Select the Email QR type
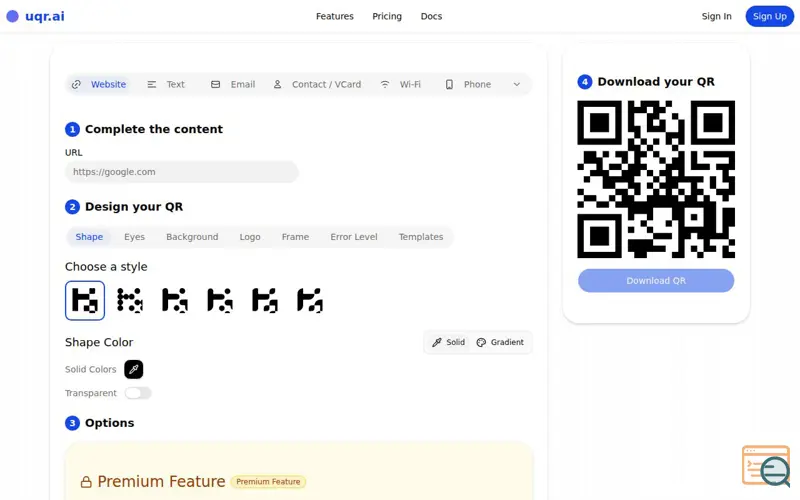 click(x=233, y=84)
